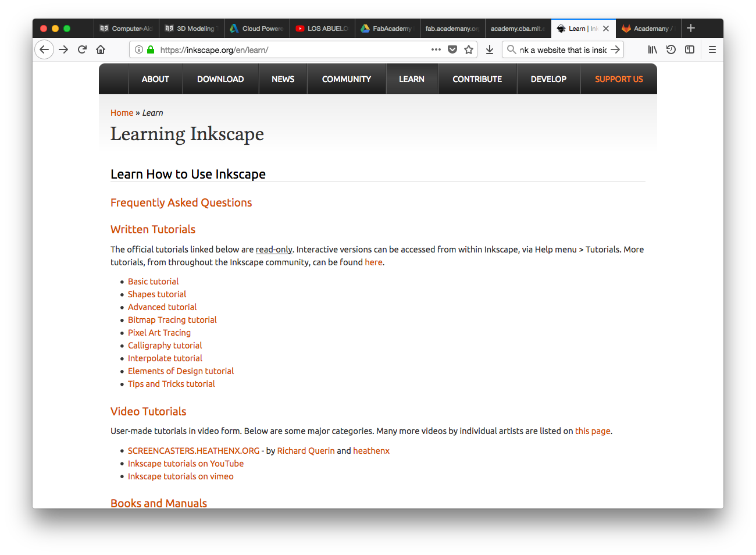This screenshot has height=555, width=756.
Task: Open the Richard Querin link
Action: coord(306,451)
